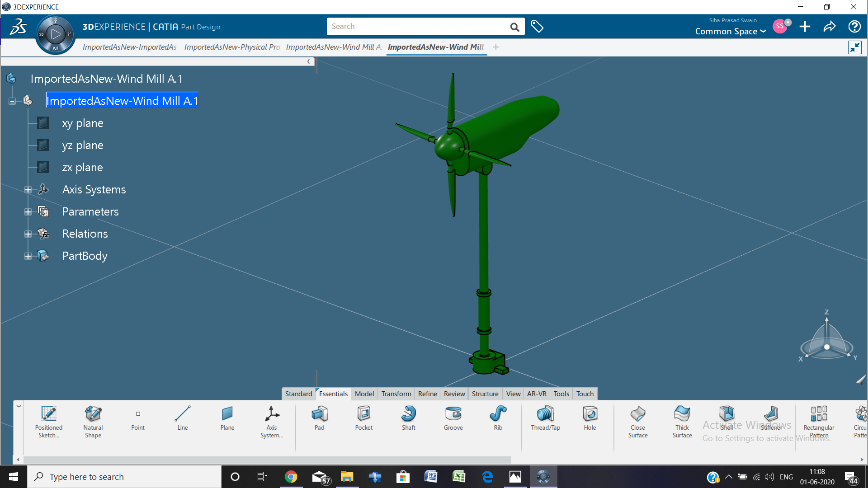Click the Share arrow button
Screen dimensions: 868x488
coord(829,27)
